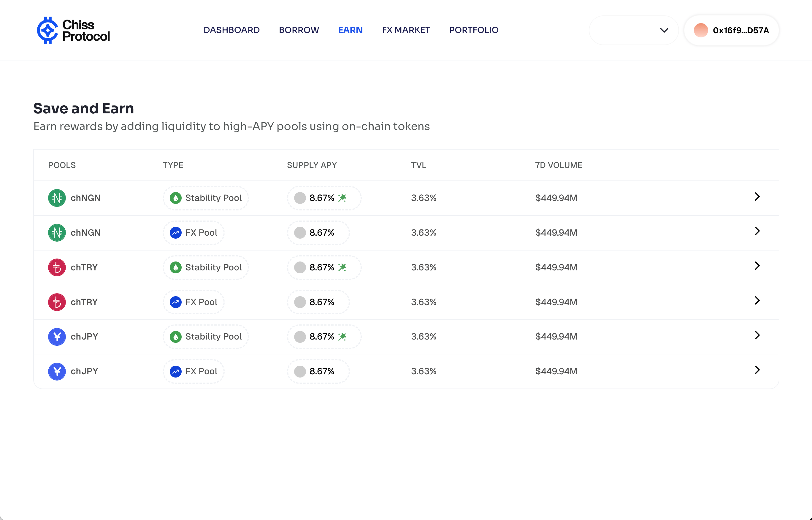Open the network selector dropdown
Image resolution: width=812 pixels, height=520 pixels.
point(633,30)
